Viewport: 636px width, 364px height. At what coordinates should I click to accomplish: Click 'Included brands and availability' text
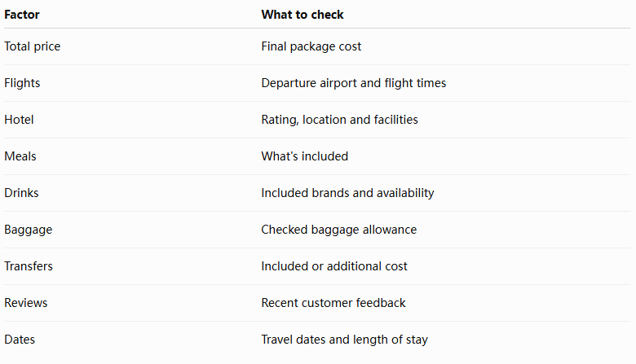(x=347, y=193)
